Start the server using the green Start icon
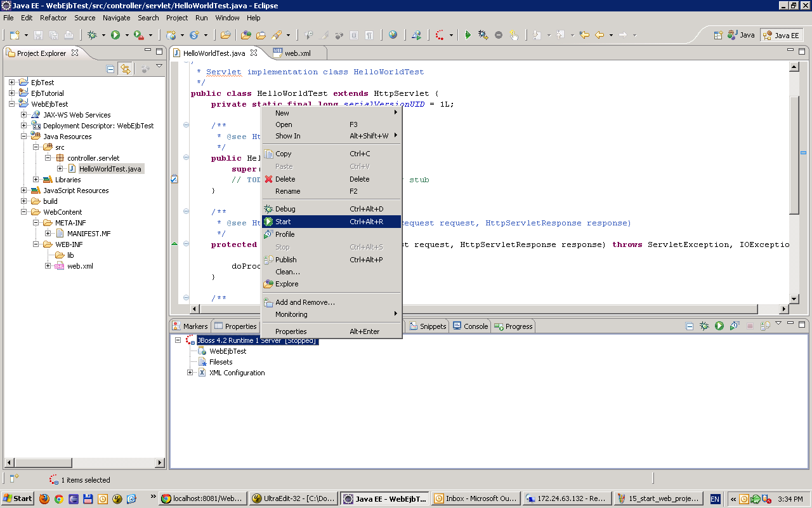This screenshot has height=508, width=812. [x=719, y=326]
